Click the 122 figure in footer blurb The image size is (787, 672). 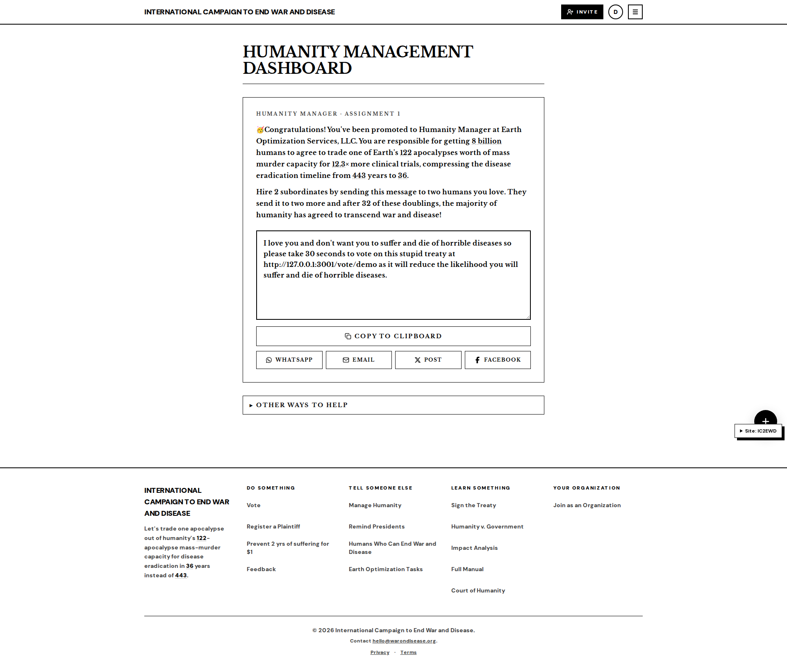point(201,538)
